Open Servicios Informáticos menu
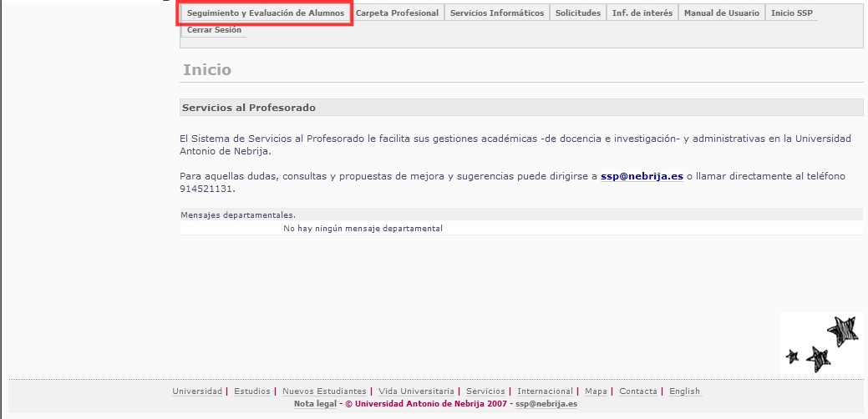 [x=496, y=13]
